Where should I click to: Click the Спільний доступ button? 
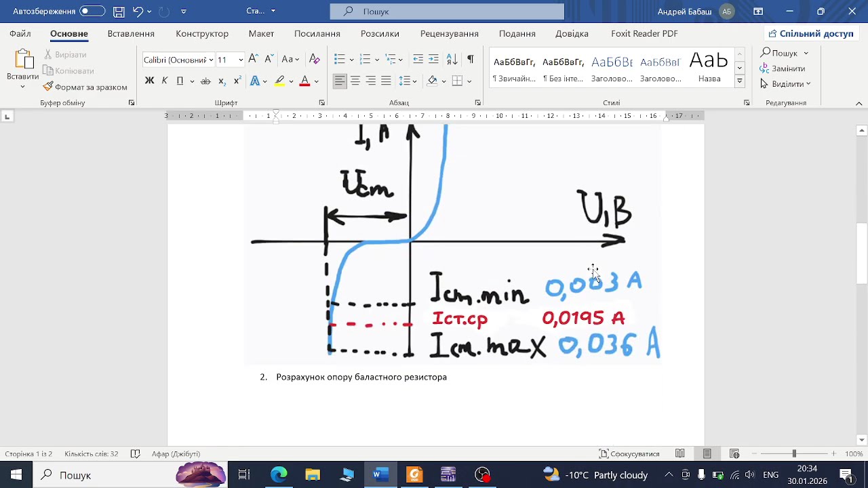click(811, 33)
